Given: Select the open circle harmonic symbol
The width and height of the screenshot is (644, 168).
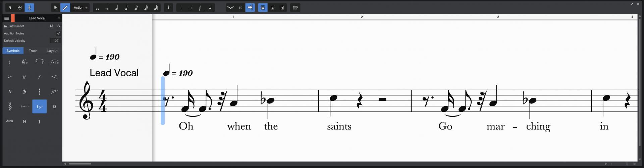Looking at the screenshot, I should pos(54,106).
